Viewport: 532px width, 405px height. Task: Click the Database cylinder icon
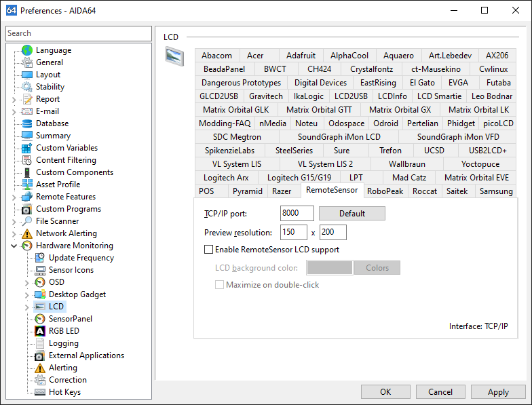point(27,123)
